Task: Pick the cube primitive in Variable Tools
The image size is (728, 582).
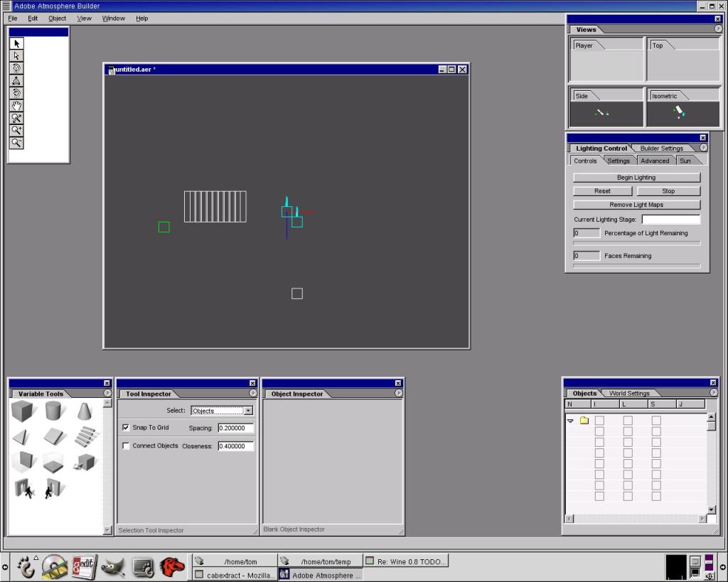Action: pos(23,411)
